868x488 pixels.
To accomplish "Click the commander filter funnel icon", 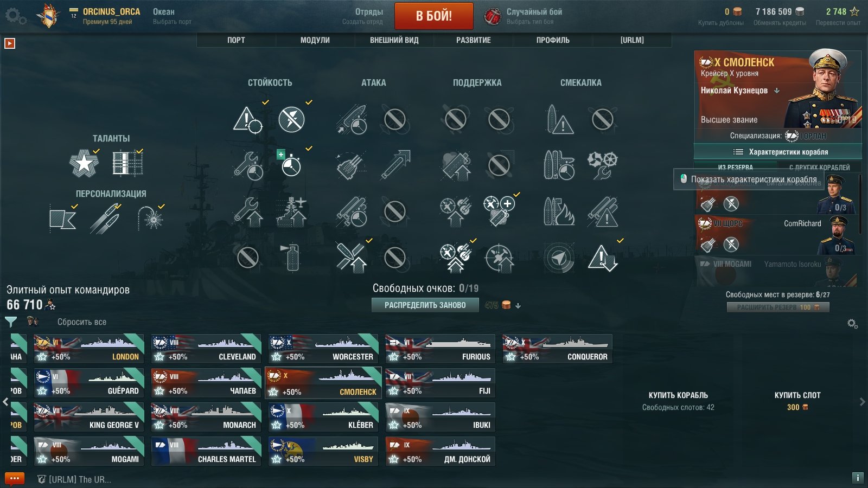I will click(x=11, y=322).
